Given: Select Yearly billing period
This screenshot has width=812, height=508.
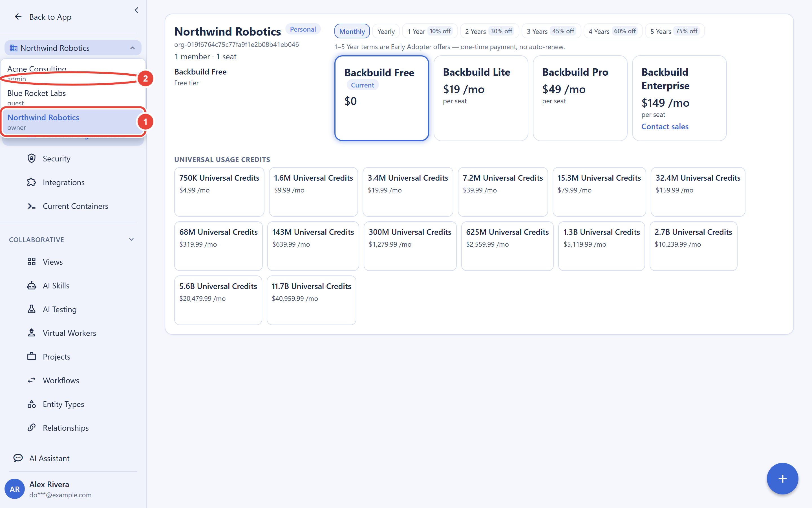Looking at the screenshot, I should click(386, 31).
